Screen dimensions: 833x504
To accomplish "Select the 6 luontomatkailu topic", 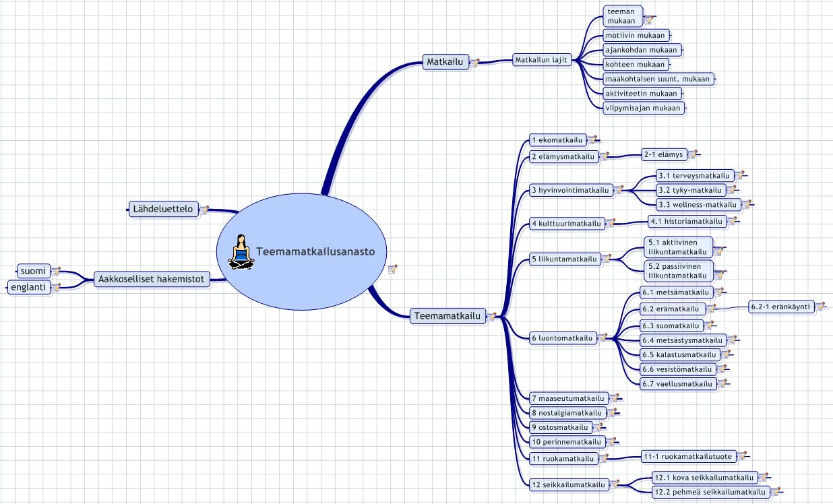I will [561, 338].
